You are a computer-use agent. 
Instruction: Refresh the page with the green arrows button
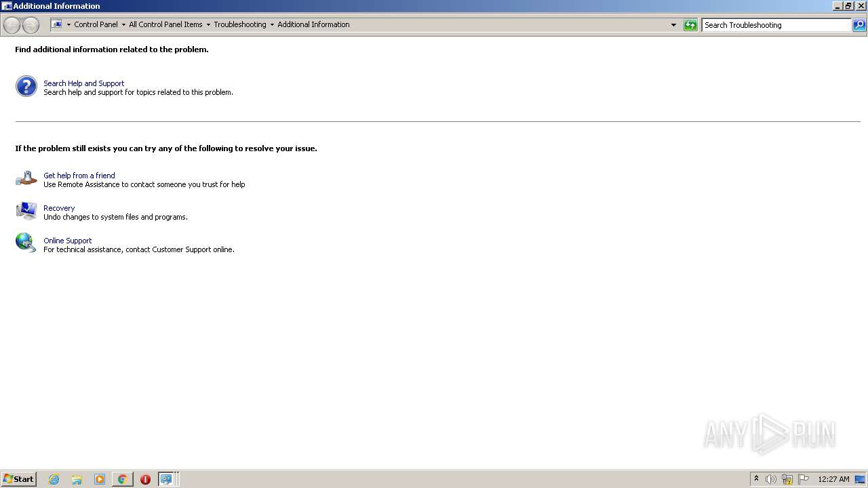pos(690,25)
